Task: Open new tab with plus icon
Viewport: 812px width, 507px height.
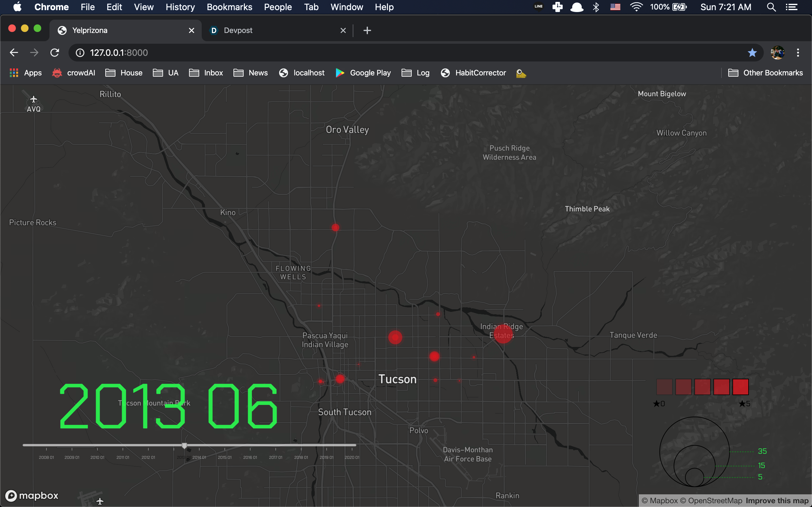Action: [367, 30]
